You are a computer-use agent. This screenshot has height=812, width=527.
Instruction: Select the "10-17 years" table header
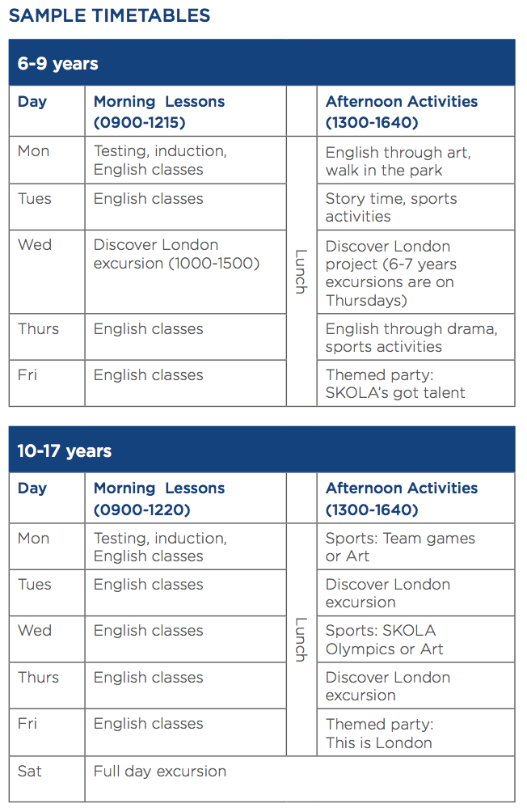(65, 450)
